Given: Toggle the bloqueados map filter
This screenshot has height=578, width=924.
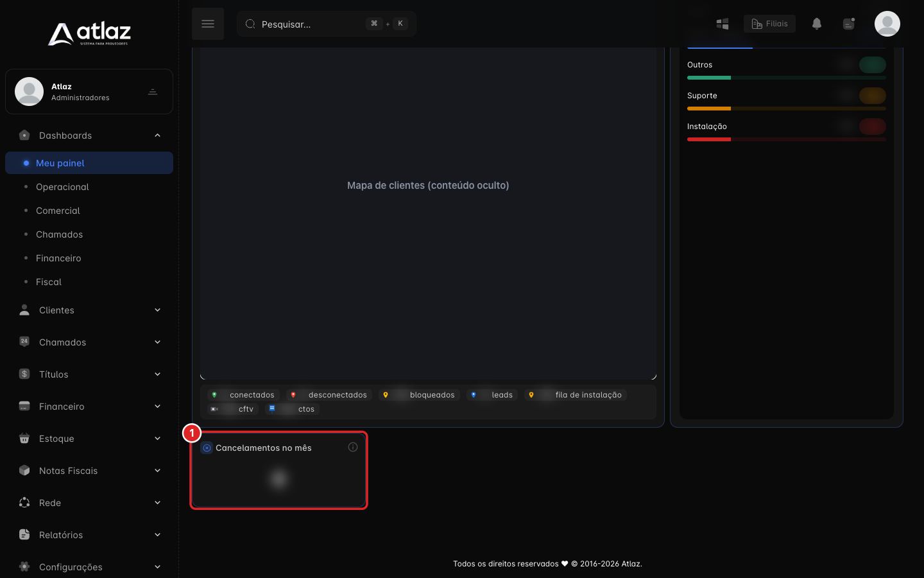Looking at the screenshot, I should (x=419, y=395).
